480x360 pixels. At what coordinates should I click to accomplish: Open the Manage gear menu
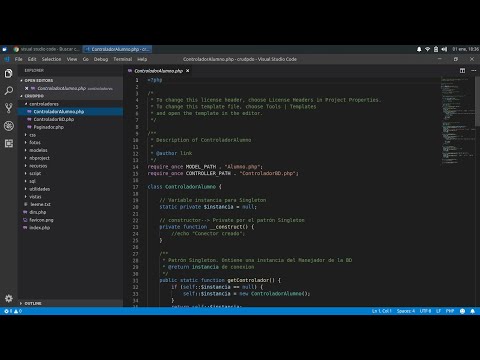click(9, 298)
